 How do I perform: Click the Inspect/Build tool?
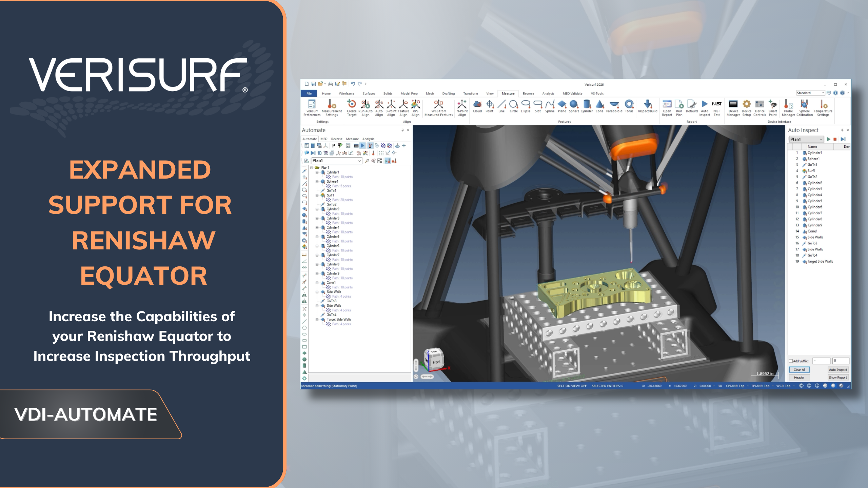648,106
